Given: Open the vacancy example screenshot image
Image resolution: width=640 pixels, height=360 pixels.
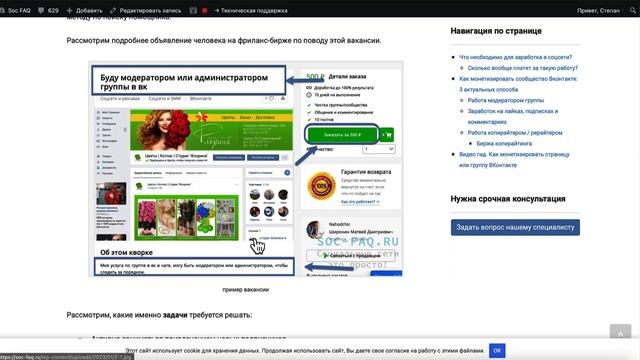Looking at the screenshot, I should 246,169.
